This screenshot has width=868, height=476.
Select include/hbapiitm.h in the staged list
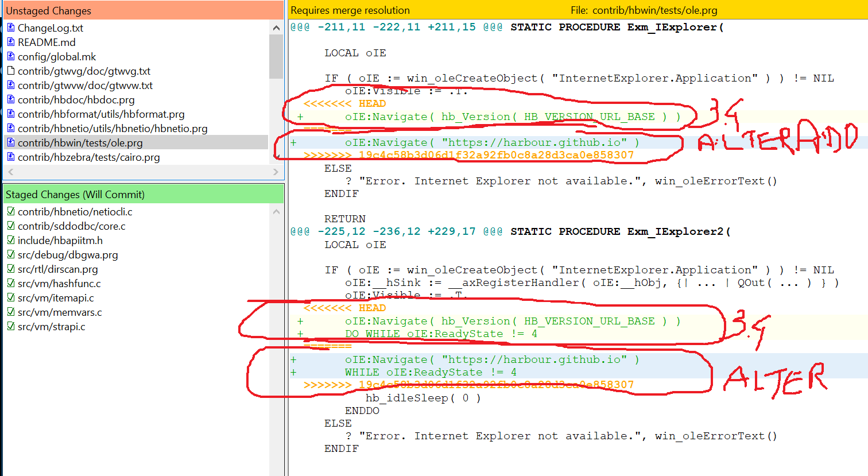[x=60, y=240]
